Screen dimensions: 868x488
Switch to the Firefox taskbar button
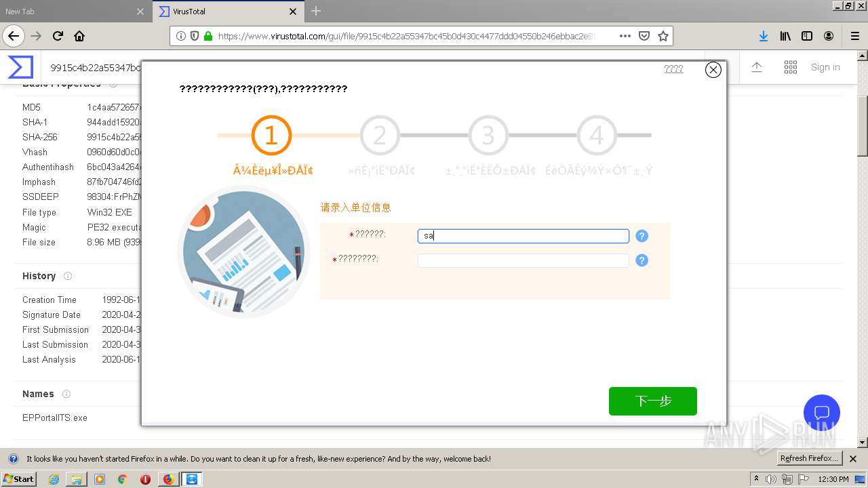tap(168, 479)
